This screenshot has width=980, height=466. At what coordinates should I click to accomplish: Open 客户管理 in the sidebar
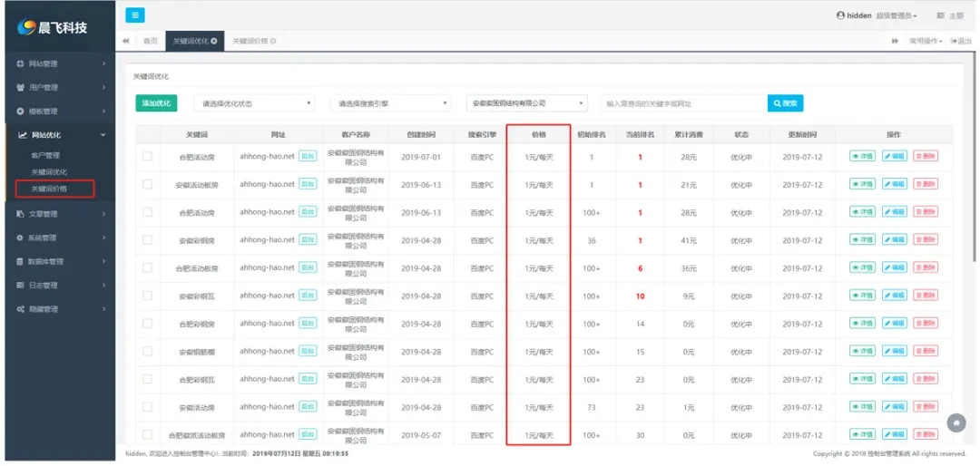pos(45,155)
